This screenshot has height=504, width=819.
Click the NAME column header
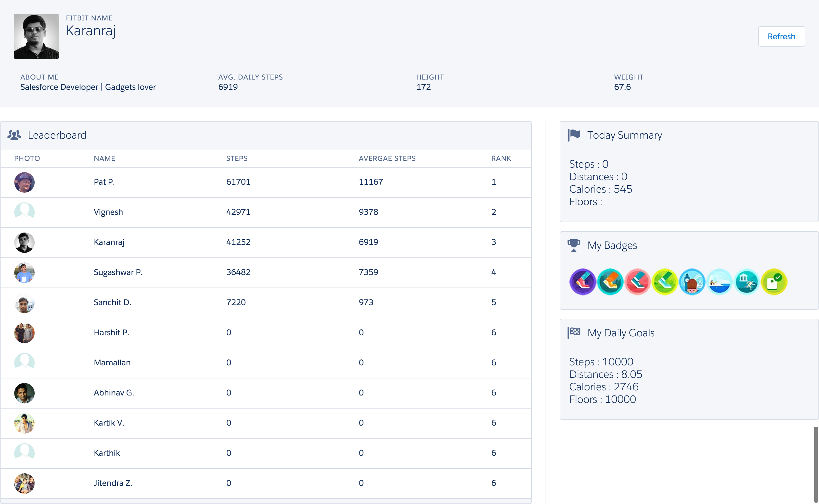(104, 158)
